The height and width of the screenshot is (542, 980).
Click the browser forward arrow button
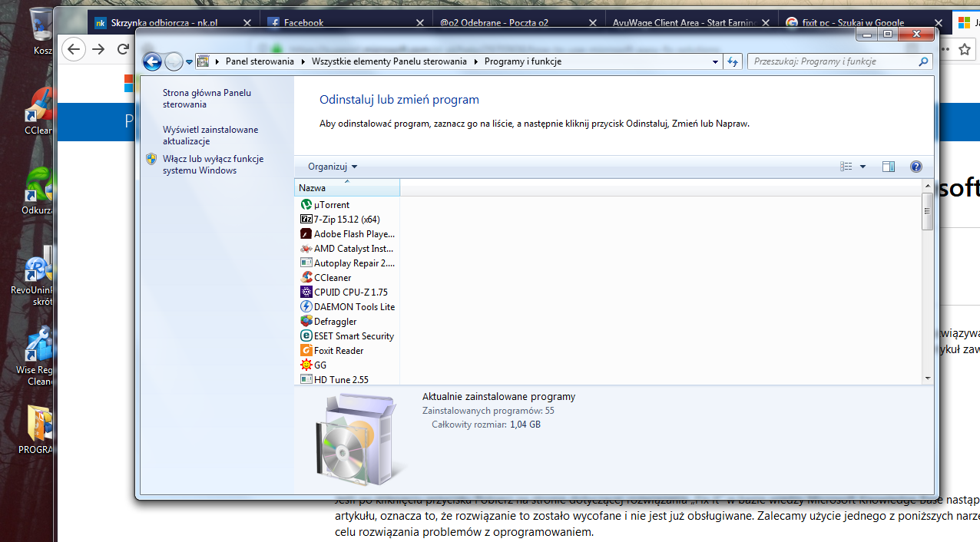pyautogui.click(x=98, y=49)
